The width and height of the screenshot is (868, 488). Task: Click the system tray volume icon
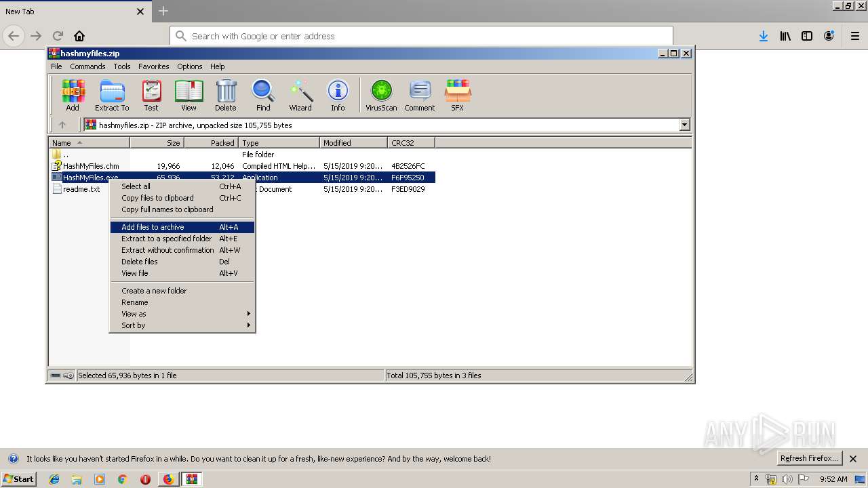[x=787, y=479]
